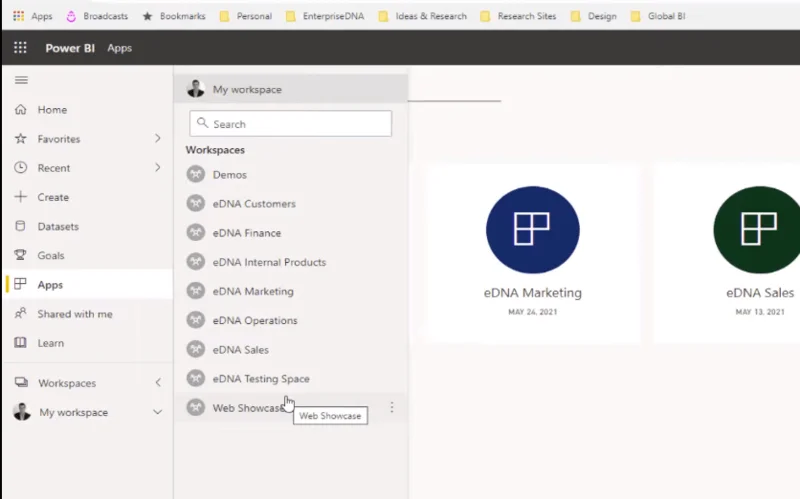Click the eDNA Sales workspace list icon
Screen dimensions: 800x499
(195, 349)
